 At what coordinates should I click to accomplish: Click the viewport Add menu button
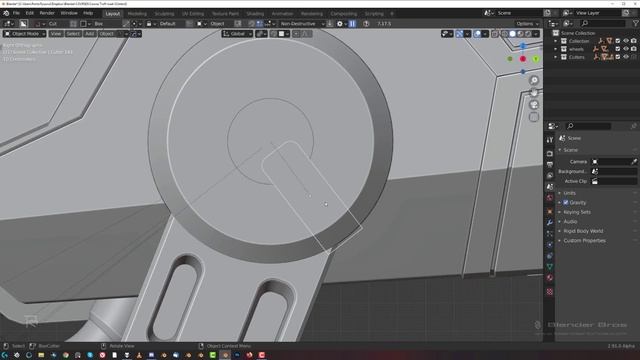[x=89, y=33]
